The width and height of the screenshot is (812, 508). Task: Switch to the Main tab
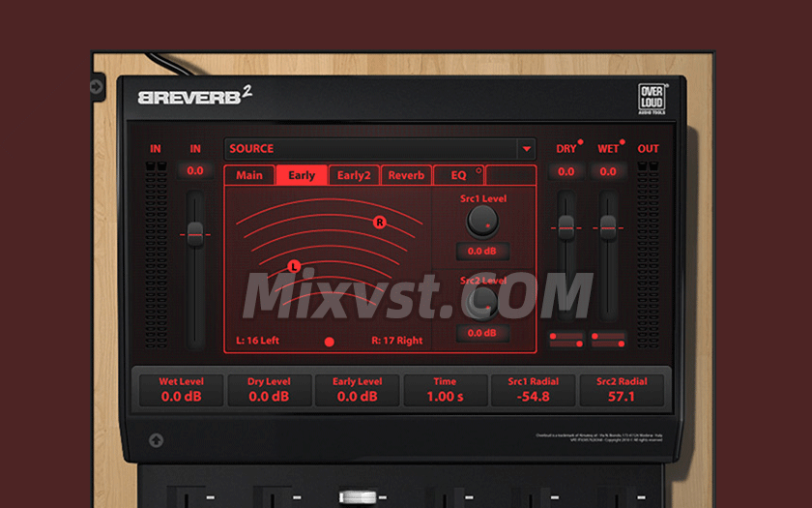(x=249, y=175)
